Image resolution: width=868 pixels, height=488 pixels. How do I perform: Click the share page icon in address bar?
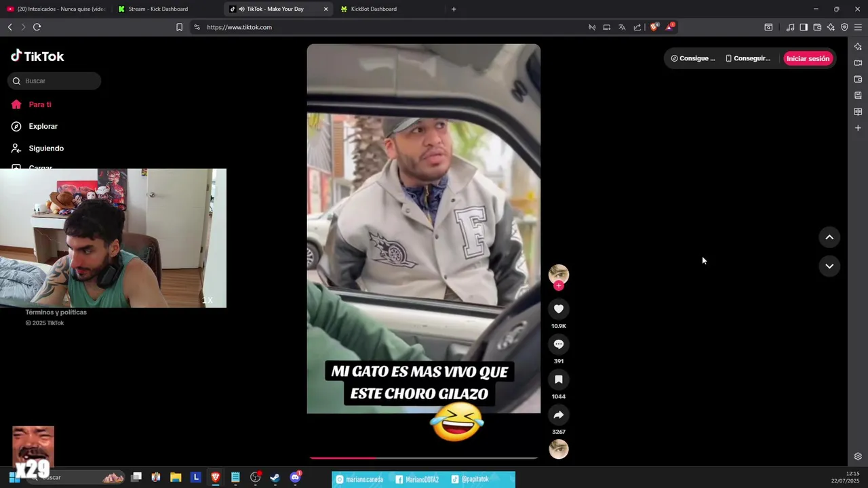637,27
